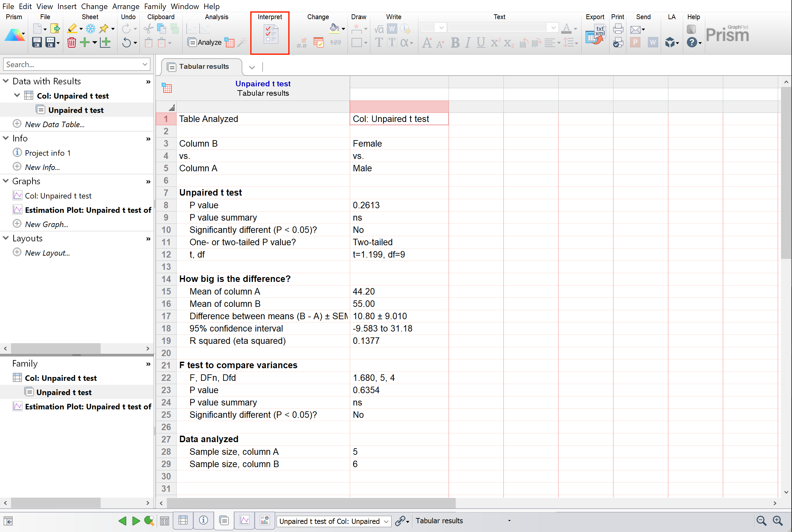
Task: Click the New Layout button
Action: point(47,252)
